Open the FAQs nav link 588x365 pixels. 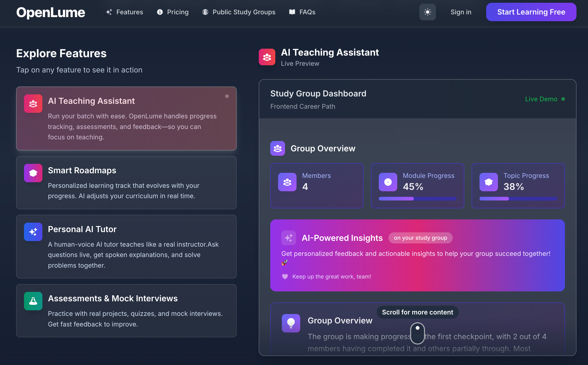302,12
